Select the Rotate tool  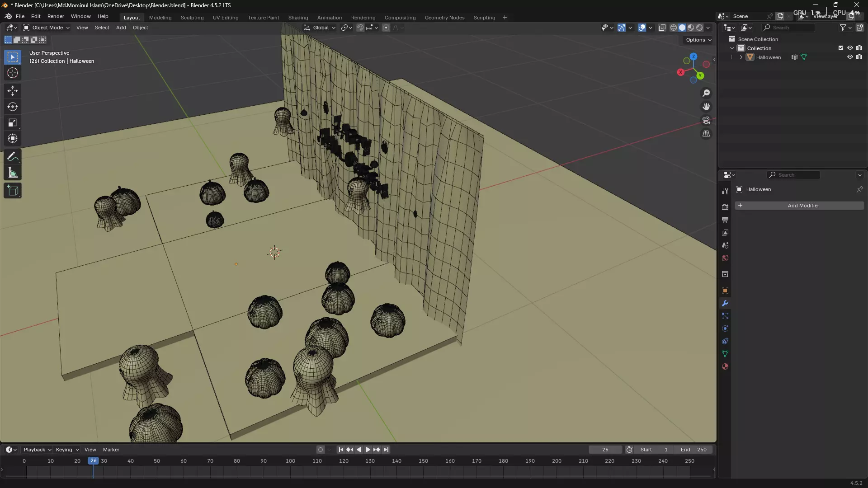coord(13,107)
